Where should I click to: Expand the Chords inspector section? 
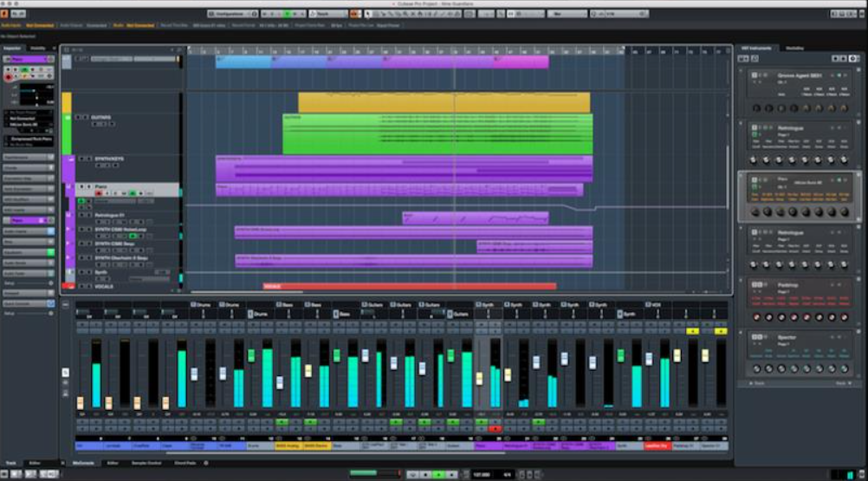click(28, 168)
